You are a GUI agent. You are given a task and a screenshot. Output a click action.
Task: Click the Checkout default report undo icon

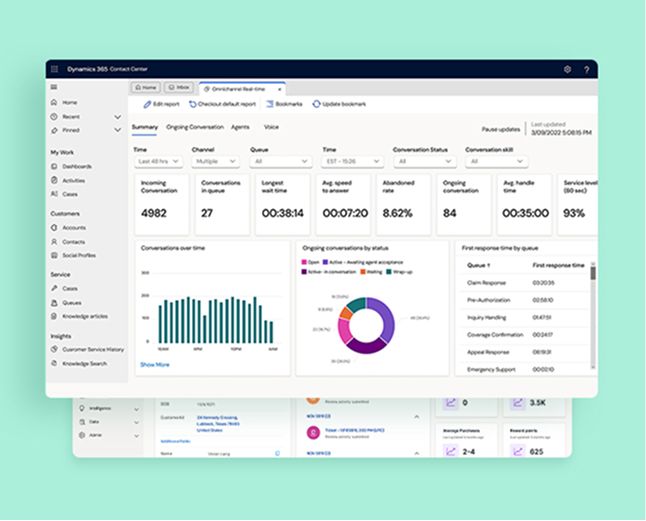pos(192,104)
